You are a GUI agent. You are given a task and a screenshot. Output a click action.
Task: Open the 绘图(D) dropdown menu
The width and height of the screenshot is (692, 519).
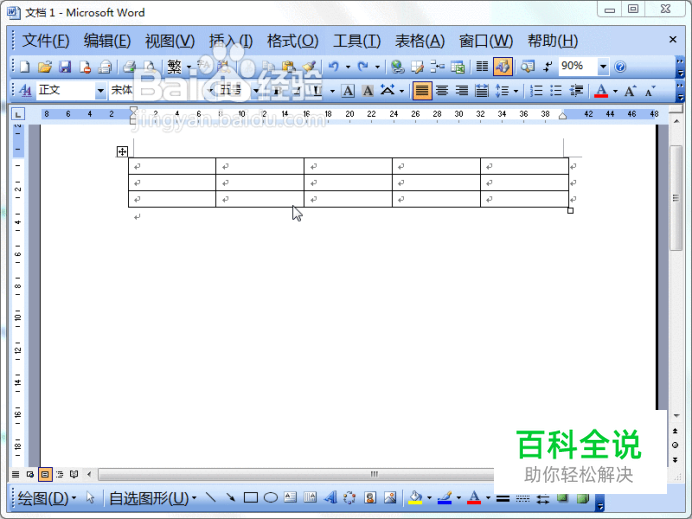click(47, 498)
